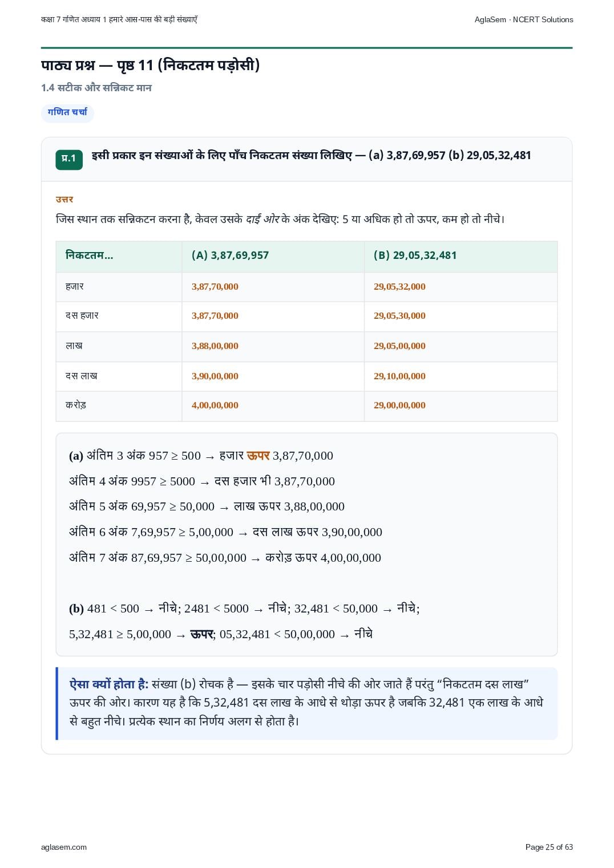
Task: Click the value 29,10,00,000 in table
Action: pyautogui.click(x=399, y=376)
